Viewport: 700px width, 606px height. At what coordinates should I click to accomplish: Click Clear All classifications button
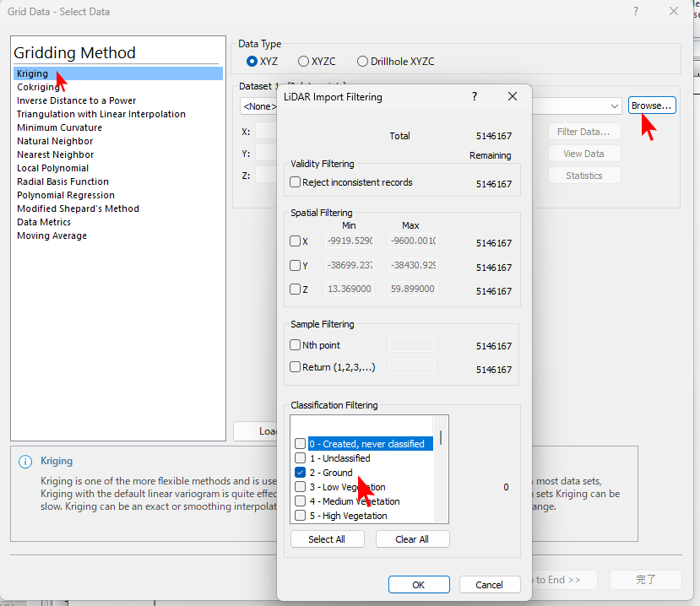tap(412, 539)
